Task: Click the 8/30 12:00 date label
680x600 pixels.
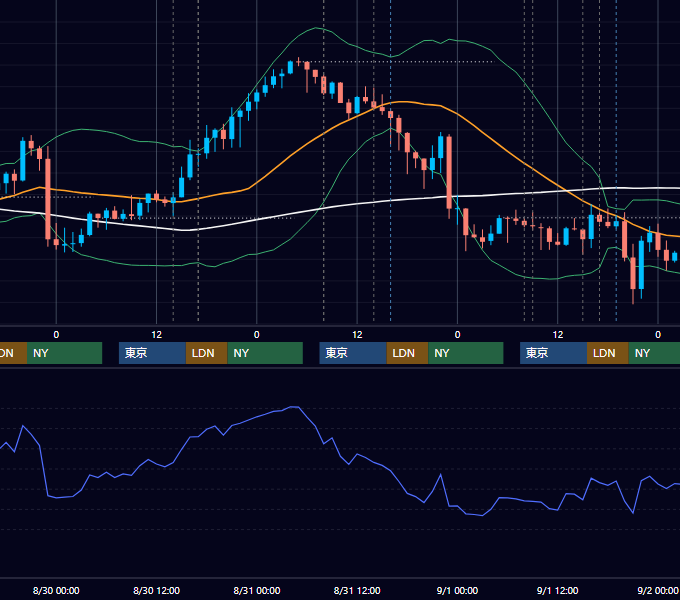Action: [x=156, y=590]
